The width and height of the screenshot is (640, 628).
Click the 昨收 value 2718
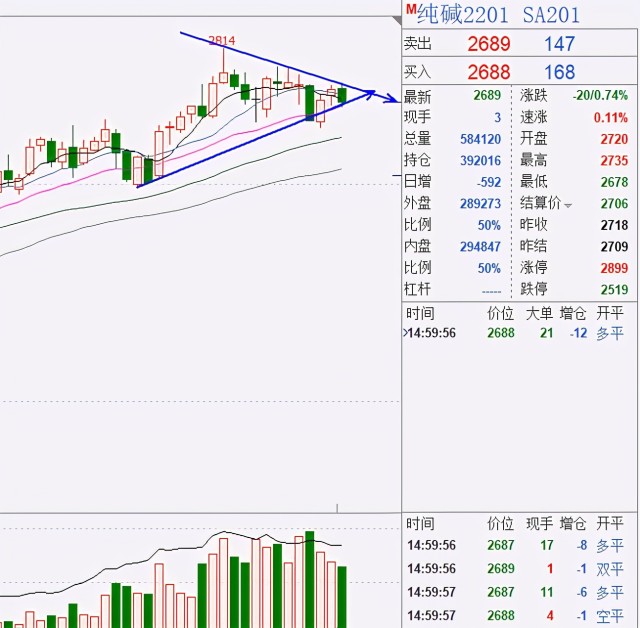point(614,225)
